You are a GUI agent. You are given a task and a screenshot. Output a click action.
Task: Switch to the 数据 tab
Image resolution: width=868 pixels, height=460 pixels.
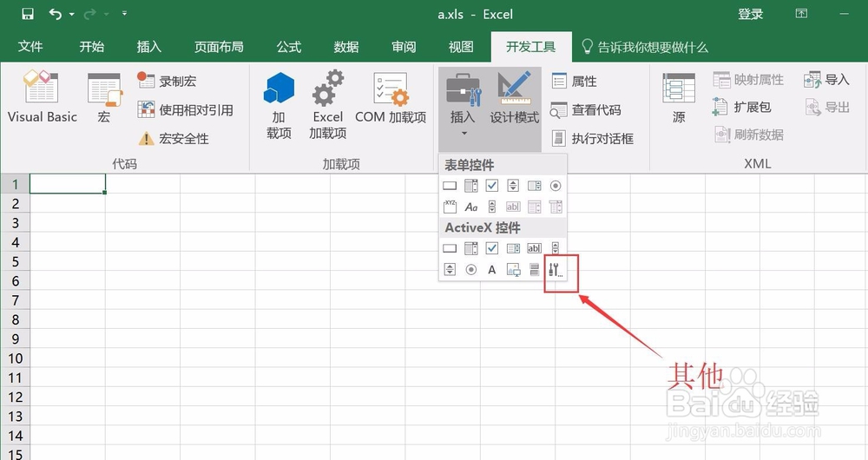[346, 47]
